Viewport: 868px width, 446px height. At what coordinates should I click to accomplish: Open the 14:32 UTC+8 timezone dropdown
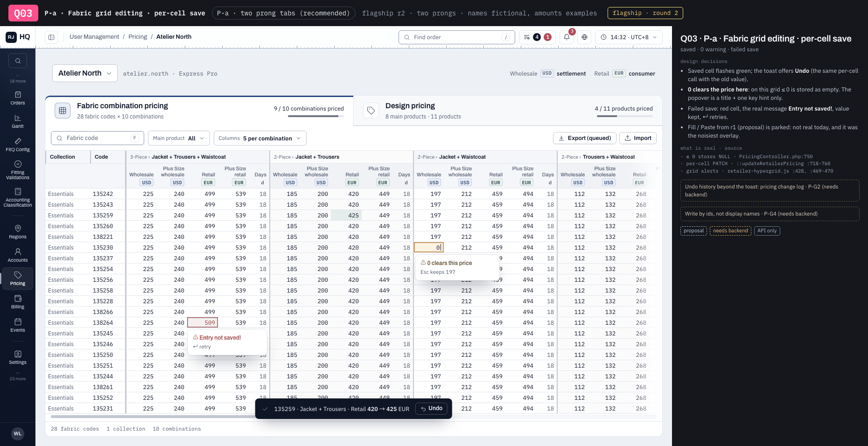[629, 37]
